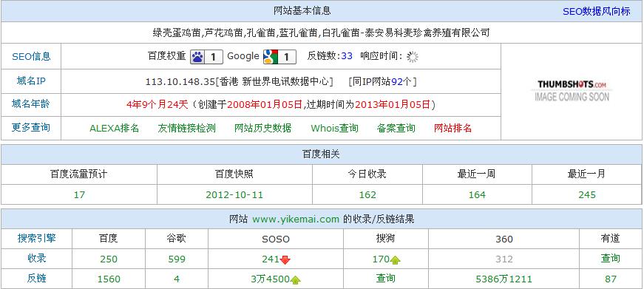Click the 谷歌 engine column header
The height and width of the screenshot is (289, 644).
(177, 238)
